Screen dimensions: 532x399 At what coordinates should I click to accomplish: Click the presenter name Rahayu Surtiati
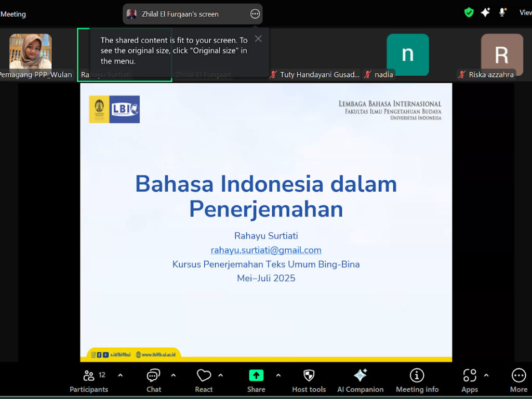[x=266, y=236]
